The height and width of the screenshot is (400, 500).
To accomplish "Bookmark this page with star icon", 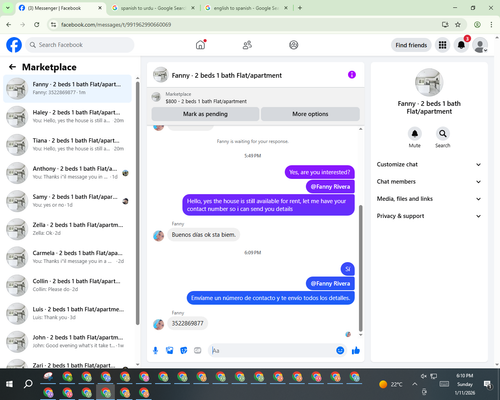I will click(x=458, y=24).
